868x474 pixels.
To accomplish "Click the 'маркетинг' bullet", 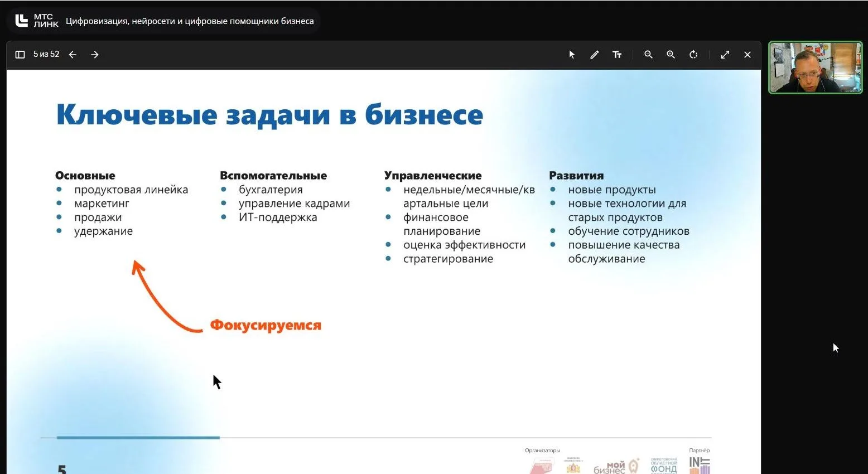I will (x=102, y=204).
